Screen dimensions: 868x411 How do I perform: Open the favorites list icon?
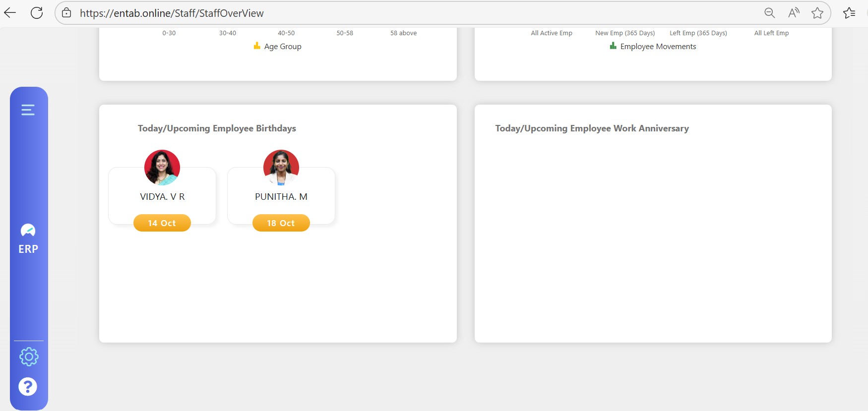pos(849,13)
